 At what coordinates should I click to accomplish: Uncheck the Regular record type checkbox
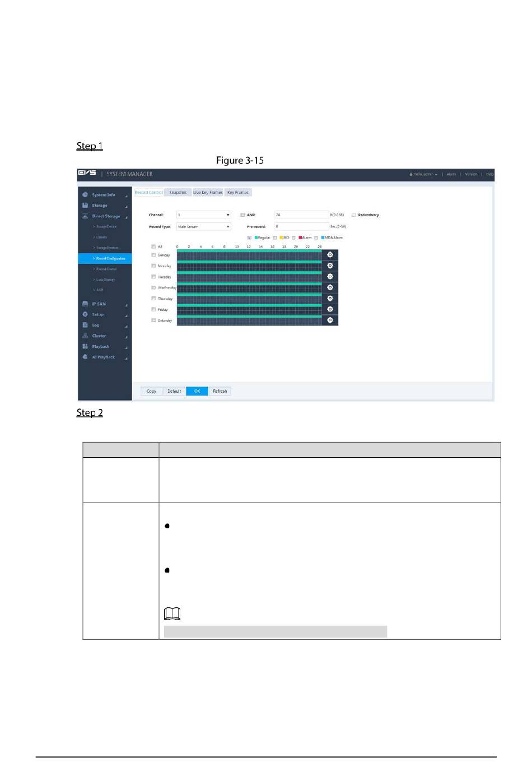pos(249,238)
